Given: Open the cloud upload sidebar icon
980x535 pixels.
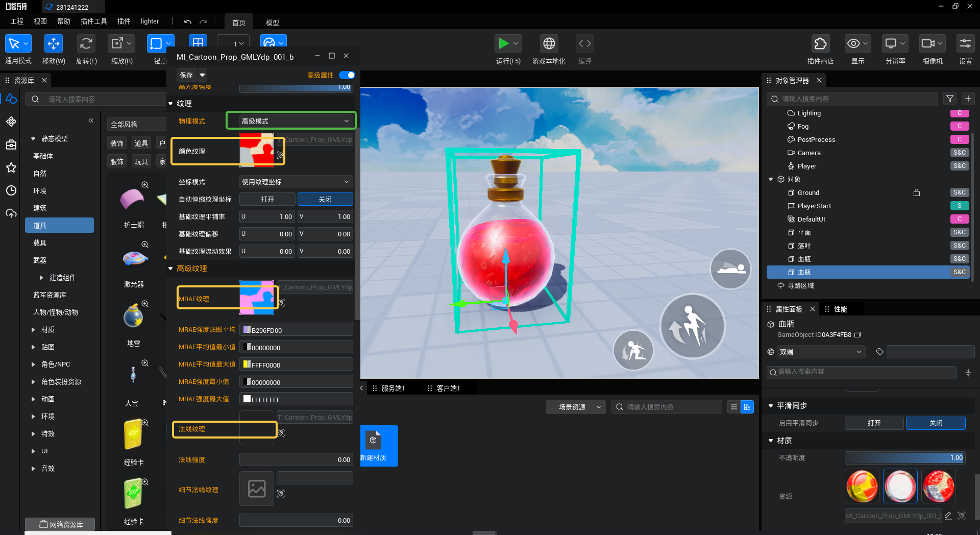Looking at the screenshot, I should pyautogui.click(x=11, y=213).
